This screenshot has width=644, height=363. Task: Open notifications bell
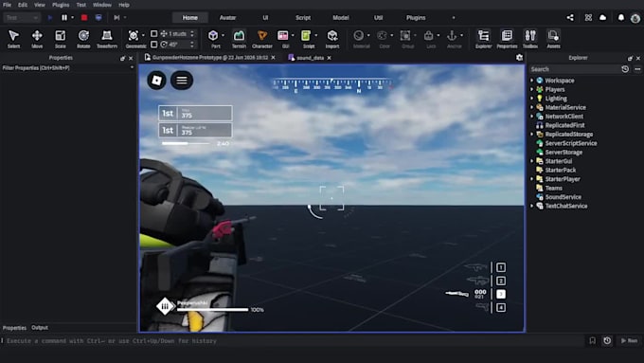coord(621,18)
